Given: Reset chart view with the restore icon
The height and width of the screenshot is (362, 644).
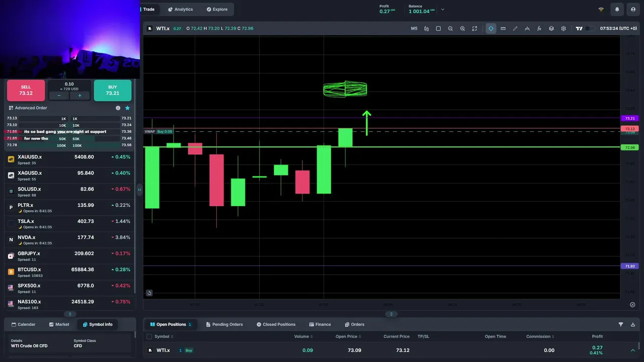Looking at the screenshot, I should coord(149,293).
